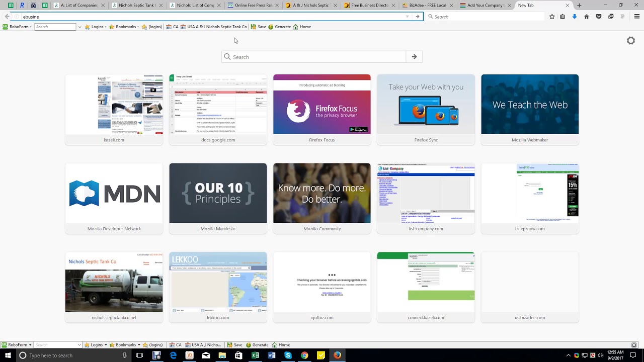Click Save in bottom RoboForm bar

tap(234, 345)
